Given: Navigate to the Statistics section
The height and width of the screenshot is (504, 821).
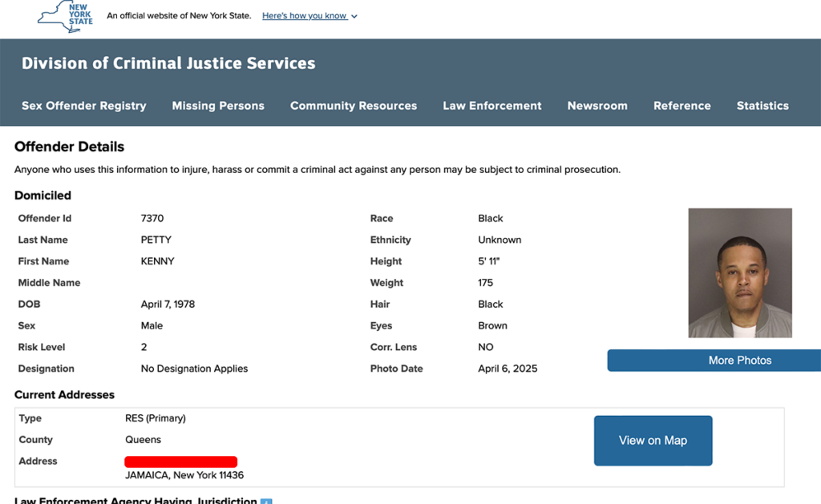Looking at the screenshot, I should [762, 106].
